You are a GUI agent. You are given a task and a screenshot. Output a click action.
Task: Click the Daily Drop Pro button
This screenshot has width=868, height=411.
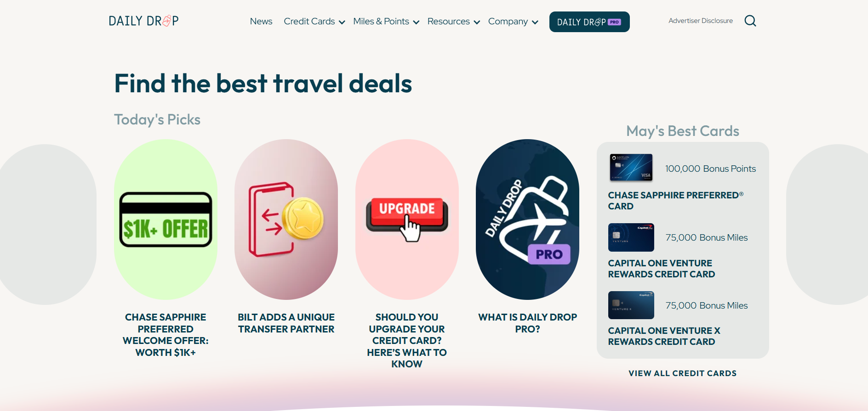point(589,22)
